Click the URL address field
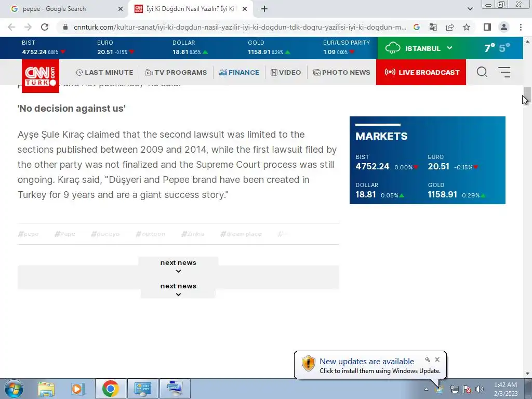This screenshot has width=532, height=399. (240, 27)
